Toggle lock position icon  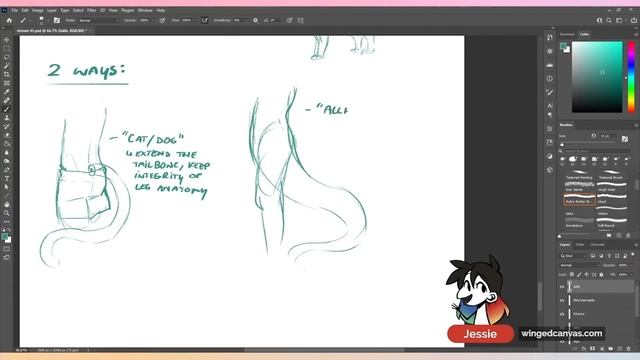coord(587,275)
